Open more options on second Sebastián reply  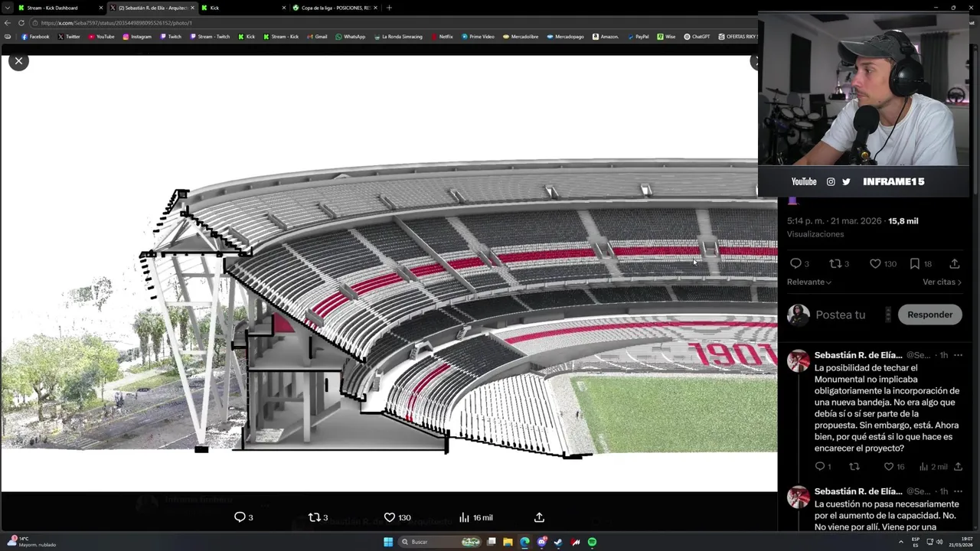(x=958, y=491)
